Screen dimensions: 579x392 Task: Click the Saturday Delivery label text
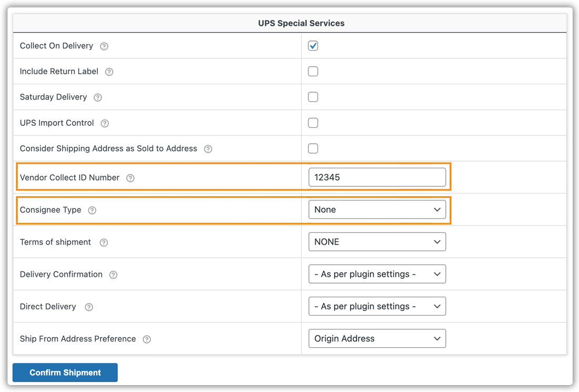54,97
